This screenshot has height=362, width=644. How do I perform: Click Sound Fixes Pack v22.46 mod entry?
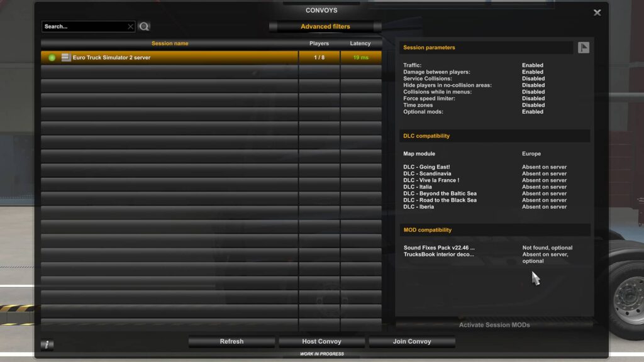pyautogui.click(x=439, y=248)
